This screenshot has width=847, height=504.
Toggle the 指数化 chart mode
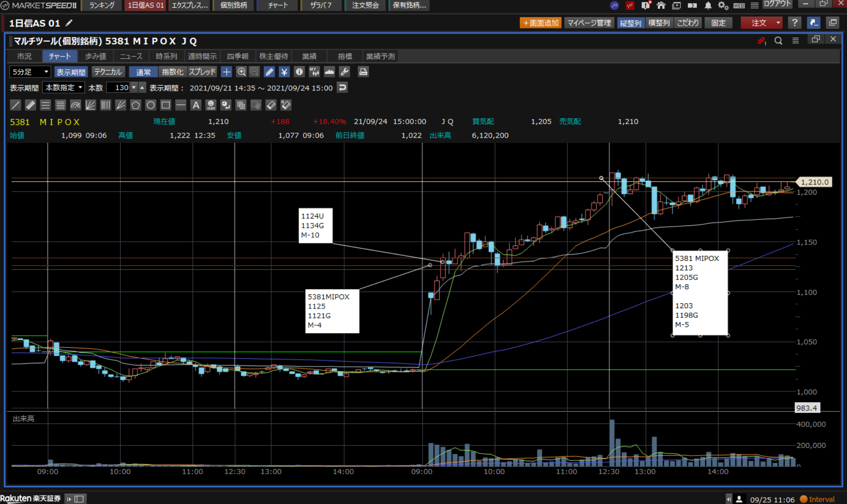172,72
